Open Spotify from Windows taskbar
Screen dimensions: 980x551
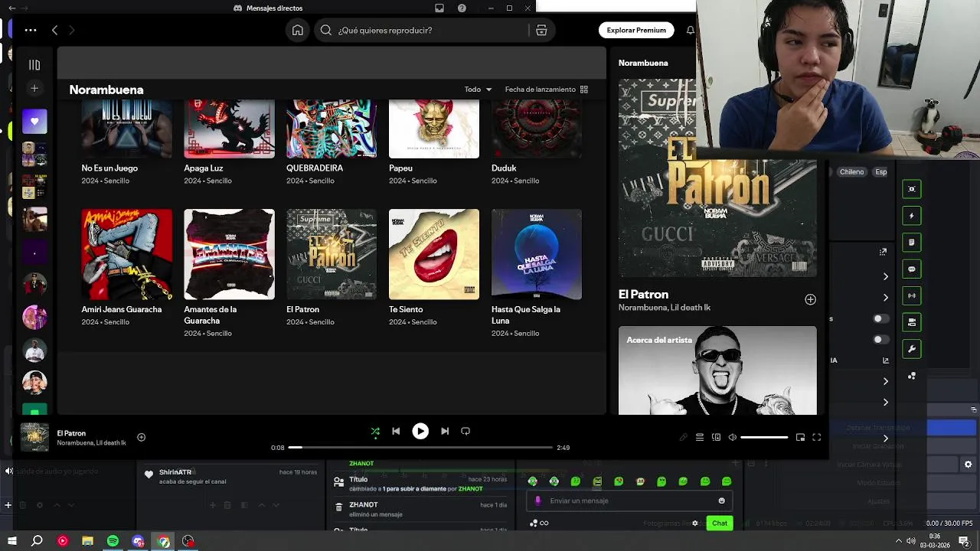click(x=113, y=541)
